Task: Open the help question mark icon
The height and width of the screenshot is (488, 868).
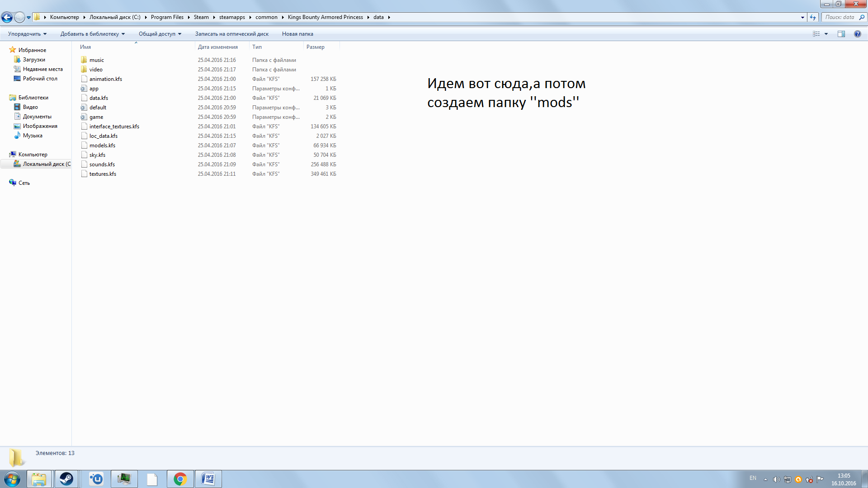Action: tap(857, 34)
